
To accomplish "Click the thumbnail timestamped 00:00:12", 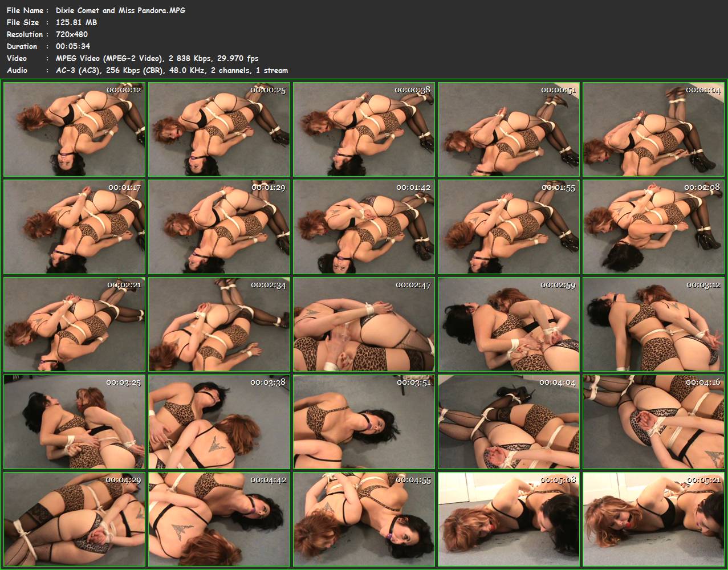I will 74,129.
